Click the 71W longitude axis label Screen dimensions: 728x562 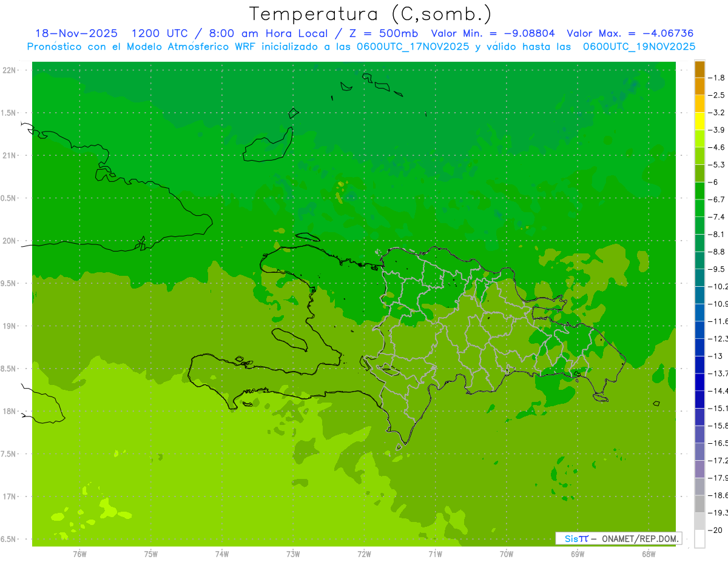[435, 554]
